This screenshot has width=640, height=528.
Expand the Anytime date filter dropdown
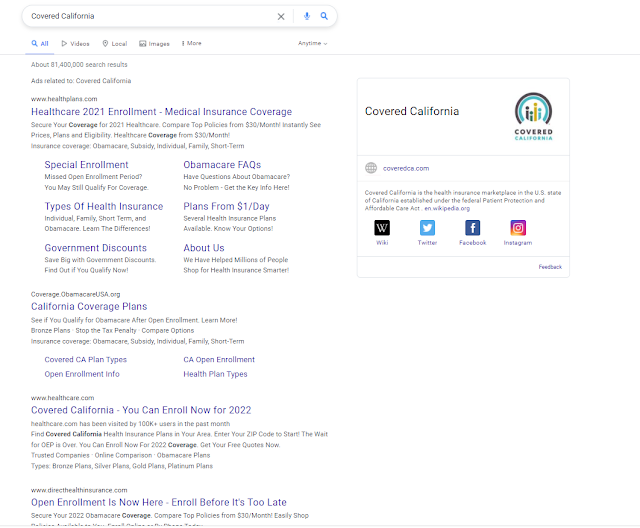[313, 43]
